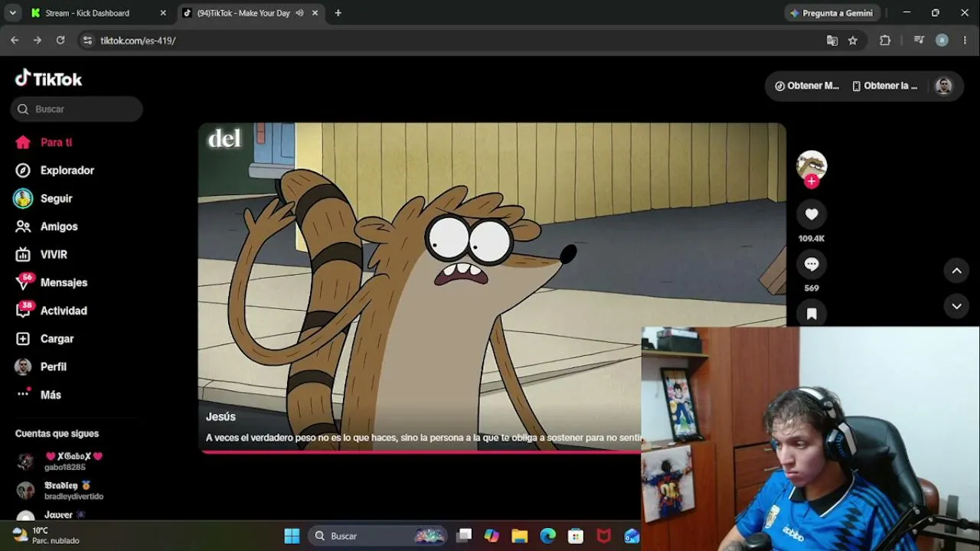Open Microsoft Edge from the taskbar
The image size is (980, 551).
[547, 536]
